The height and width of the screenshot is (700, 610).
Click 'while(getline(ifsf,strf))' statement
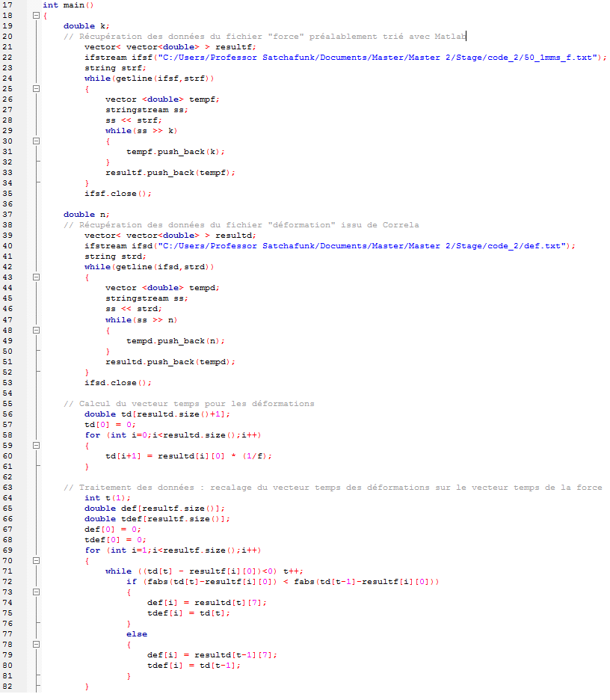click(x=149, y=79)
